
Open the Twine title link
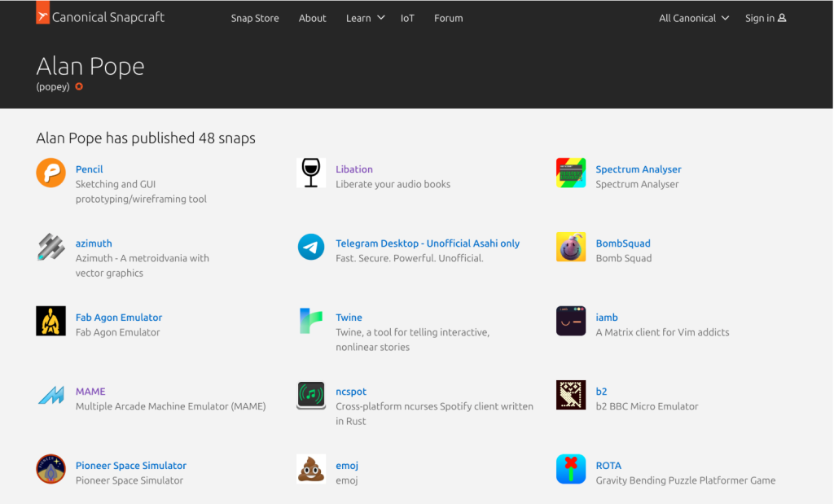point(349,318)
